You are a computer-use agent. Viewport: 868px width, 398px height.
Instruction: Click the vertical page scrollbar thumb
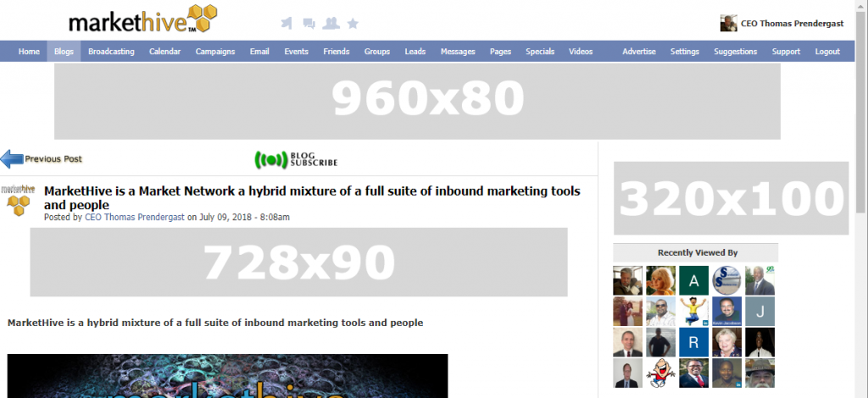[x=861, y=113]
